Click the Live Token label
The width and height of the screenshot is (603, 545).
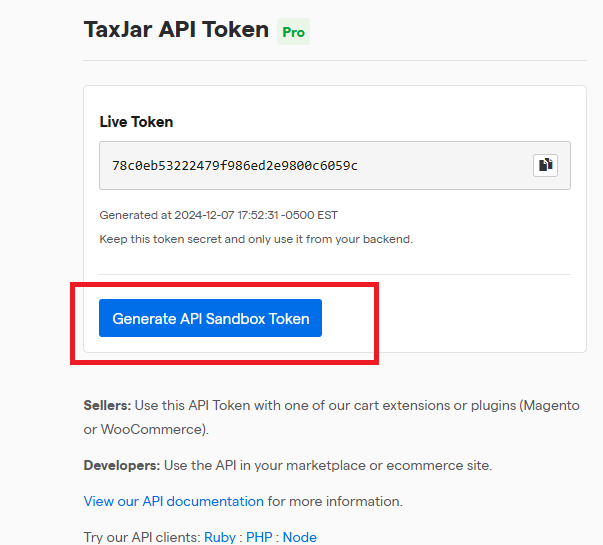(136, 122)
